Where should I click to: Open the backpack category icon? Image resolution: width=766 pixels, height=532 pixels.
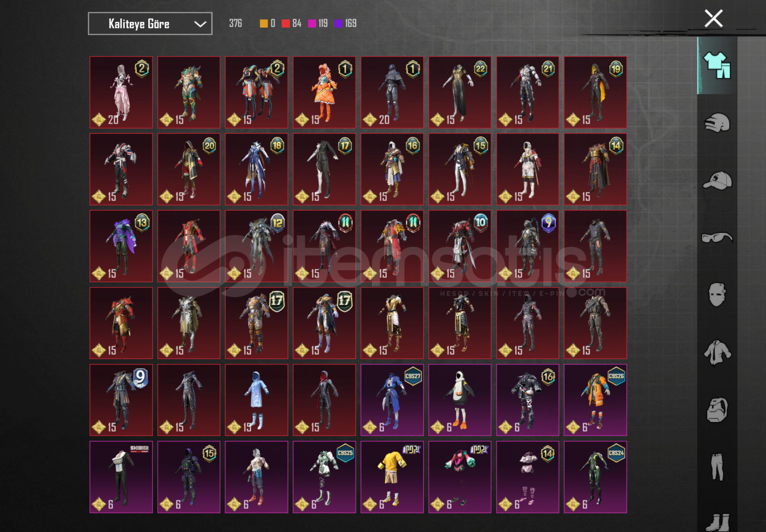[x=717, y=410]
